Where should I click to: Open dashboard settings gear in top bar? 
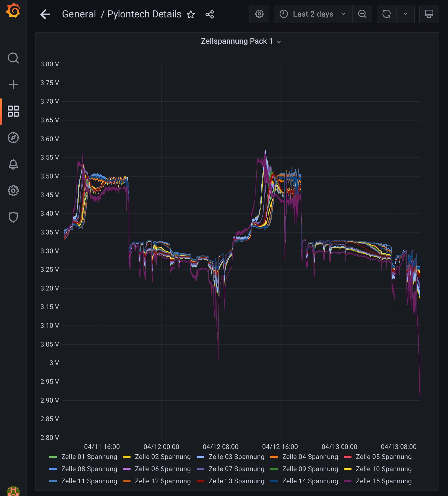pos(259,14)
